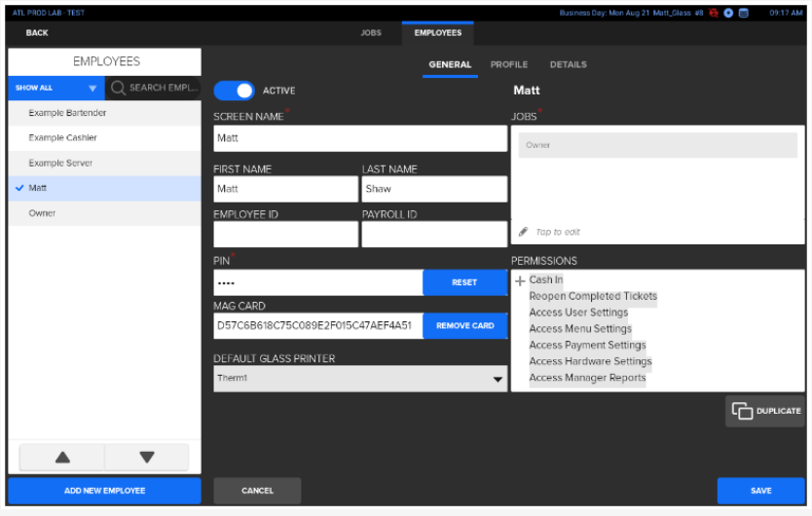812x516 pixels.
Task: Move selected employee down with arrow
Action: [x=147, y=457]
